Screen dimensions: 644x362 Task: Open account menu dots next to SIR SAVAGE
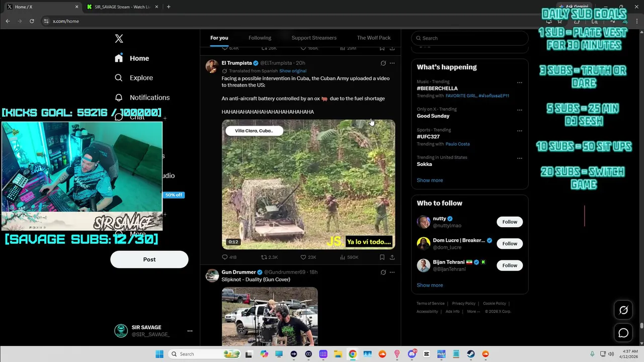190,331
